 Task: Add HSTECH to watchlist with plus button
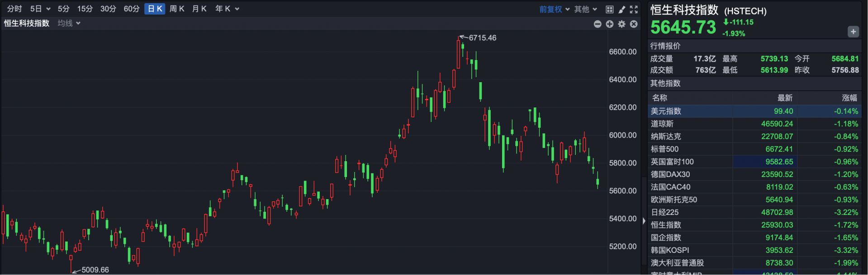[853, 32]
